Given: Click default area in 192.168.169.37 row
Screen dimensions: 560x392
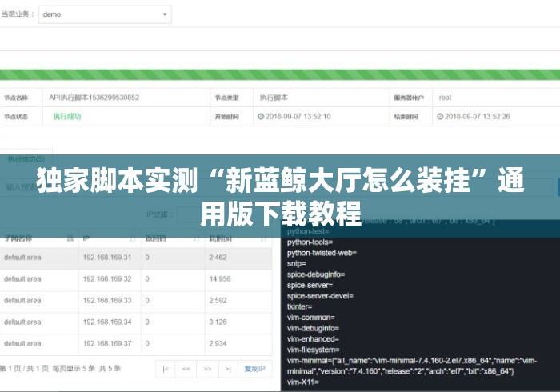Looking at the screenshot, I should (22, 343).
